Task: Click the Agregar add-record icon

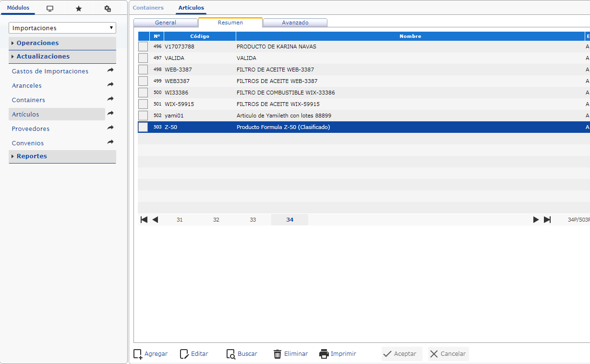Action: click(138, 354)
